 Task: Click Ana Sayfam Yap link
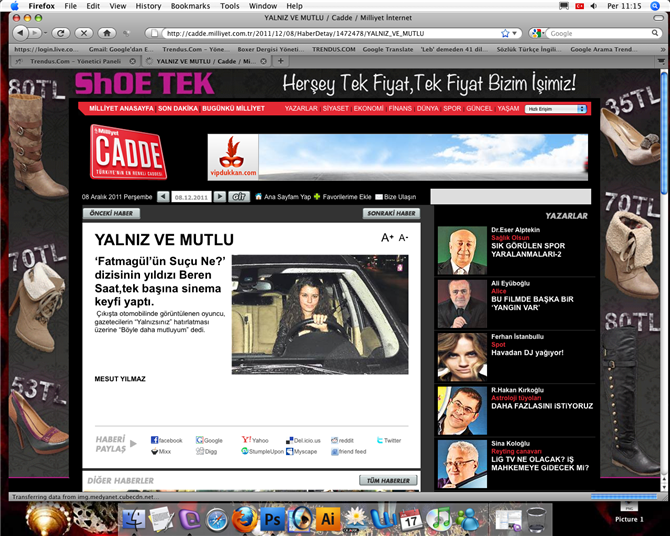pyautogui.click(x=283, y=197)
